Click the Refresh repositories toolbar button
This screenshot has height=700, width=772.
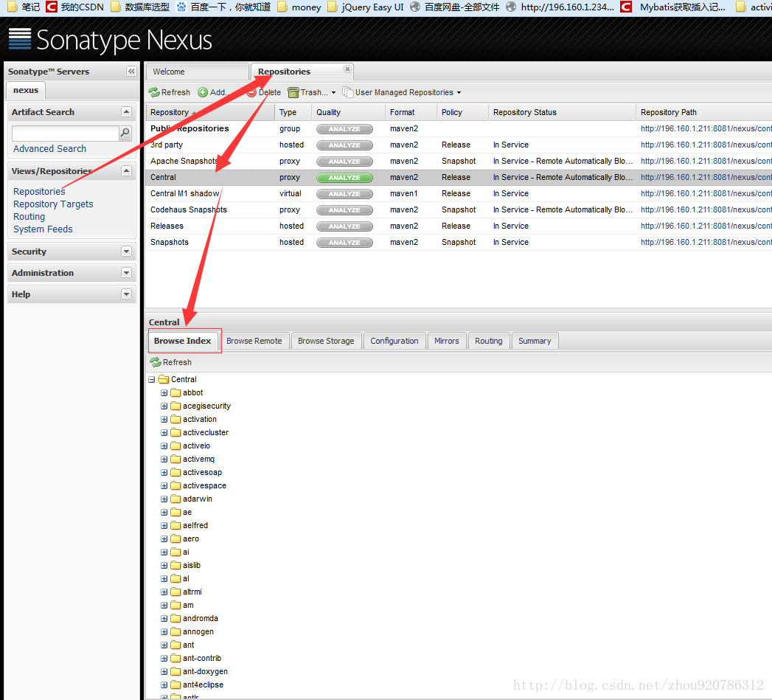pyautogui.click(x=170, y=92)
